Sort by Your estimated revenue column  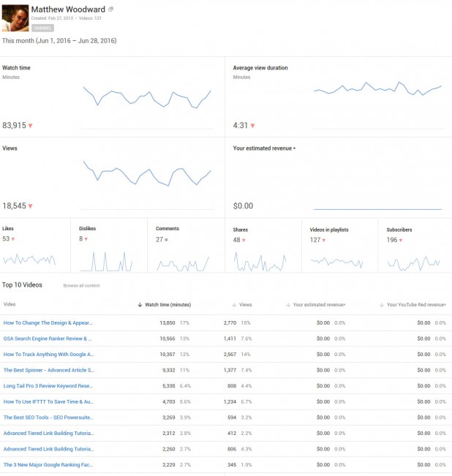(318, 304)
